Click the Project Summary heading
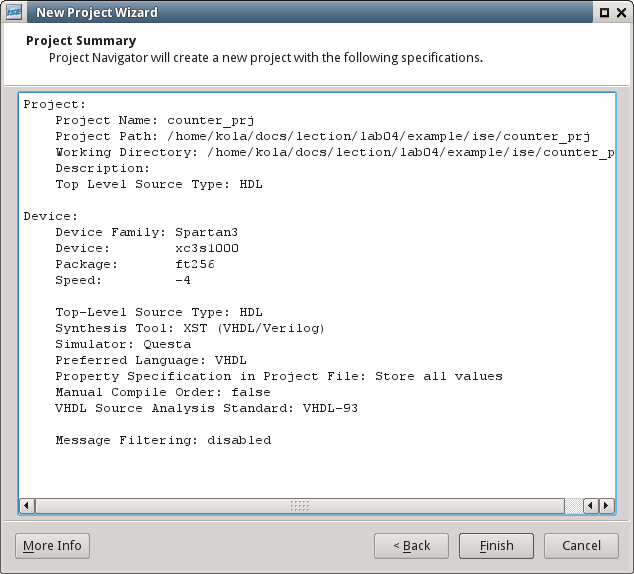The height and width of the screenshot is (574, 634). (x=81, y=41)
